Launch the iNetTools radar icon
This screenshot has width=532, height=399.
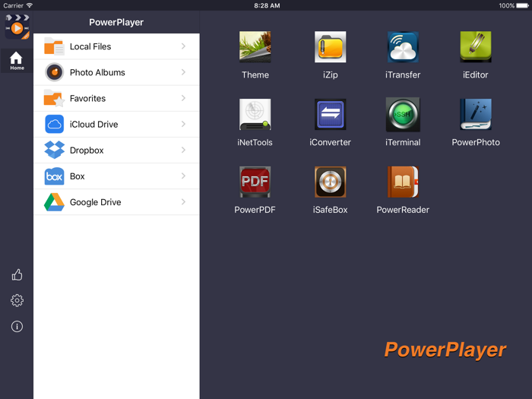coord(255,114)
